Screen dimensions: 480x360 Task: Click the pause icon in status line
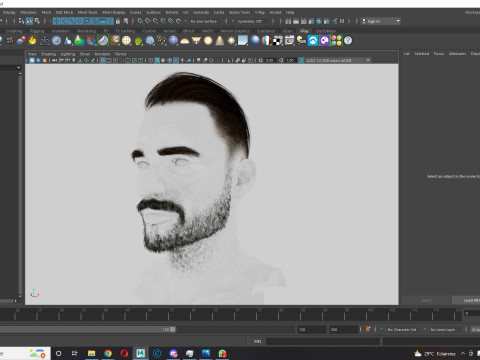point(342,21)
